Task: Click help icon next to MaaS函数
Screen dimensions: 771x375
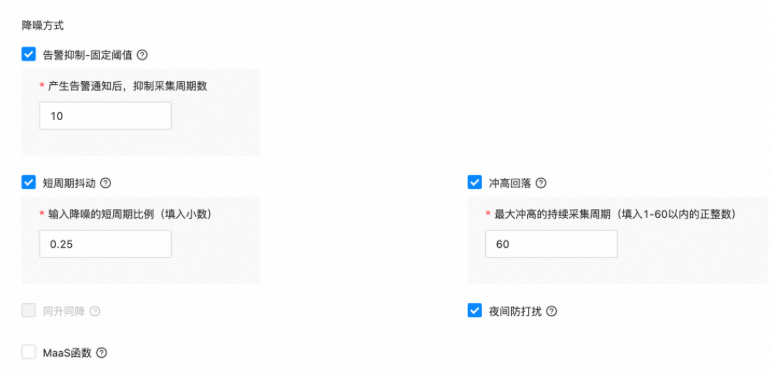Action: (x=101, y=353)
